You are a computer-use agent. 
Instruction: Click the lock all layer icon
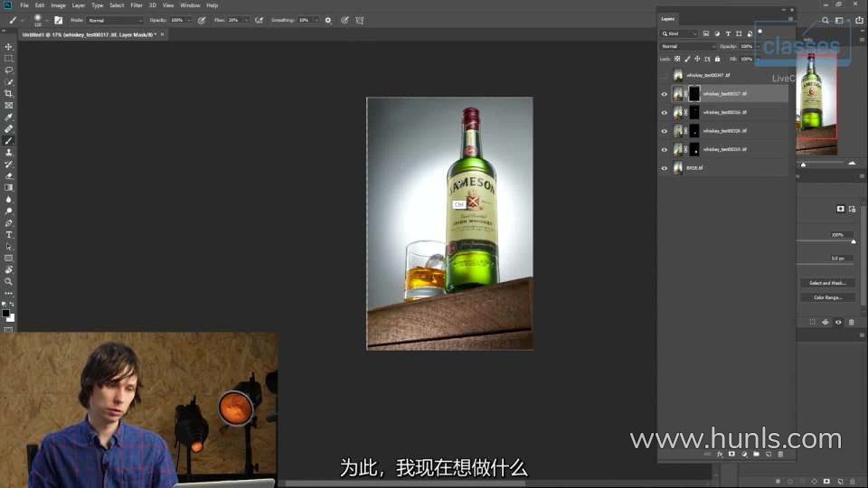717,59
